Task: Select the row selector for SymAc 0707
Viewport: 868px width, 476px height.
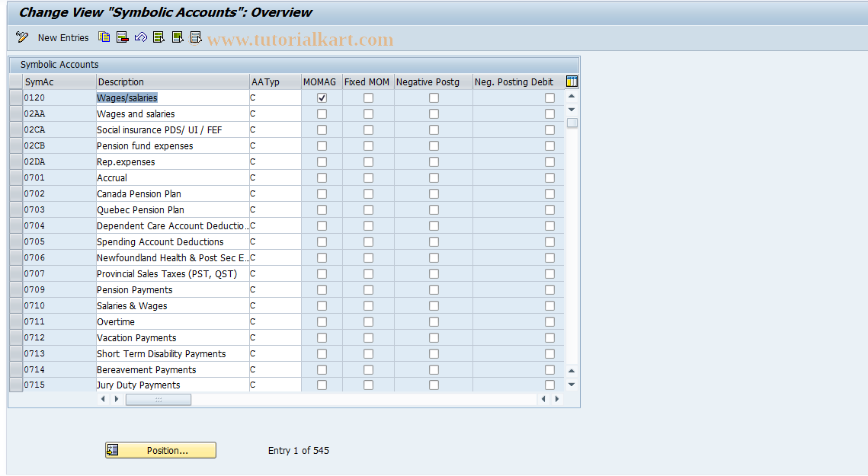Action: [x=16, y=274]
